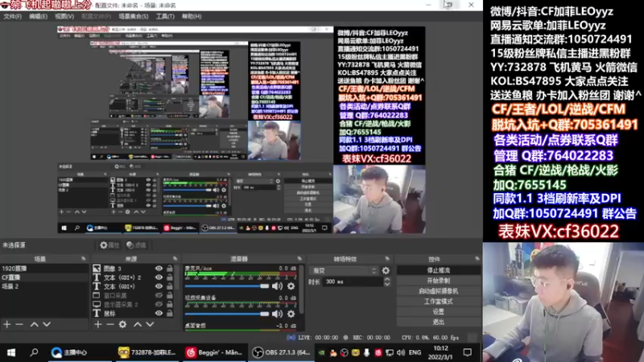
Task: Open 麦克风/Aux audio settings gear
Action: pyautogui.click(x=291, y=286)
